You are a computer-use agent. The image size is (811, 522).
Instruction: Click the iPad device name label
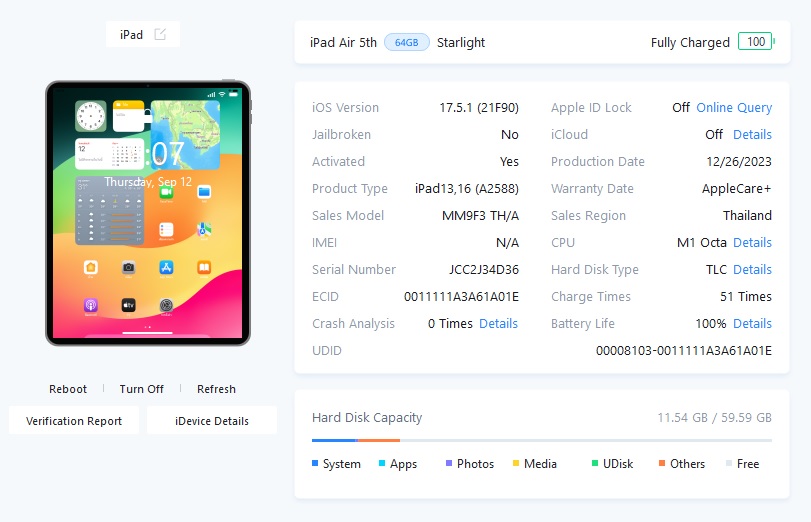coord(131,35)
